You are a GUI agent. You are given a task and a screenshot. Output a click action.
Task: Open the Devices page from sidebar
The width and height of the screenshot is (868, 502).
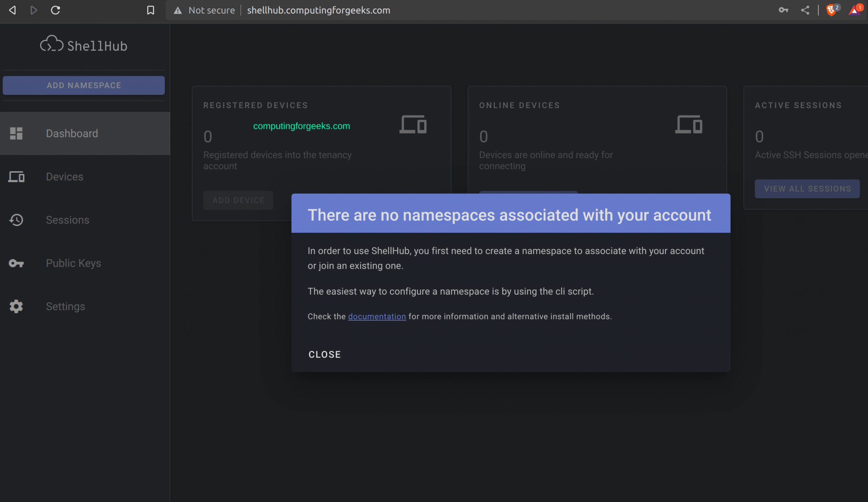(64, 177)
